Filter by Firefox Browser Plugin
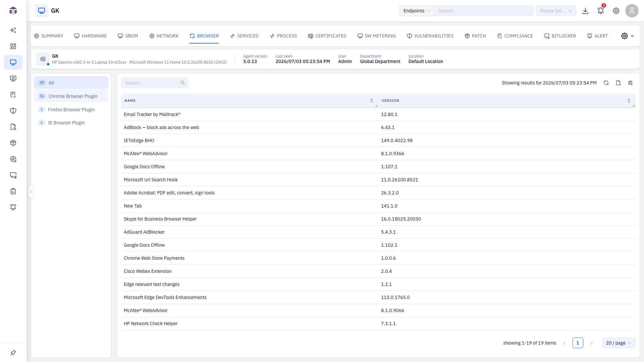 click(71, 110)
